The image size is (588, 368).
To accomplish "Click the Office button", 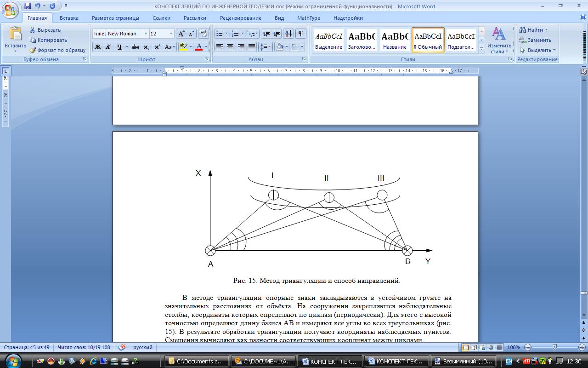I will click(10, 9).
